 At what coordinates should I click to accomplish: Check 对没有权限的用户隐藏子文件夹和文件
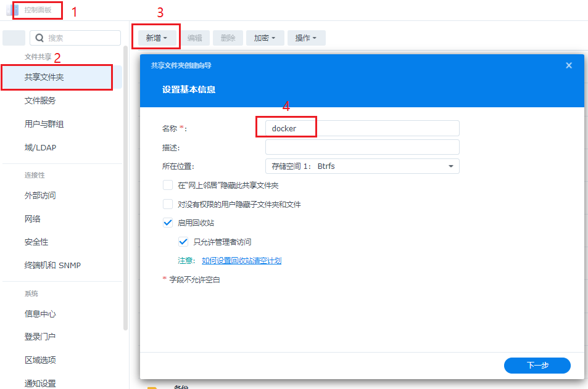tap(168, 204)
